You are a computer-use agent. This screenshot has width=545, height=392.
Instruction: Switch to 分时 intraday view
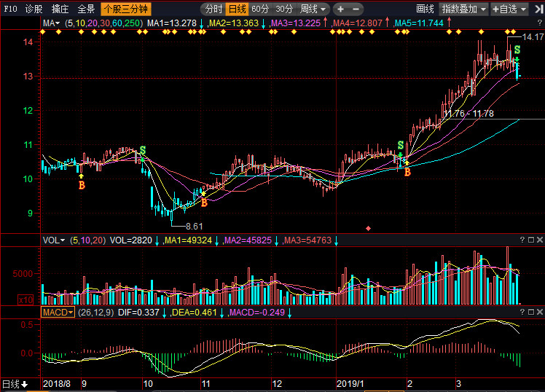pos(213,9)
